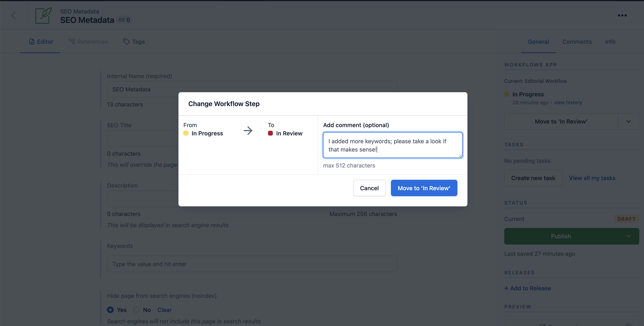Select the No noindex radio button
Screen dimensions: 644x326
(x=136, y=310)
